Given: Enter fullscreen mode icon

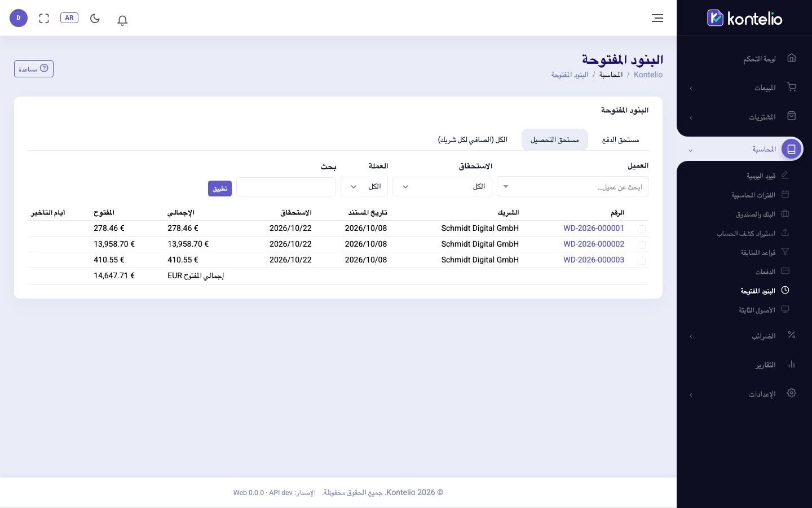Looking at the screenshot, I should [44, 18].
